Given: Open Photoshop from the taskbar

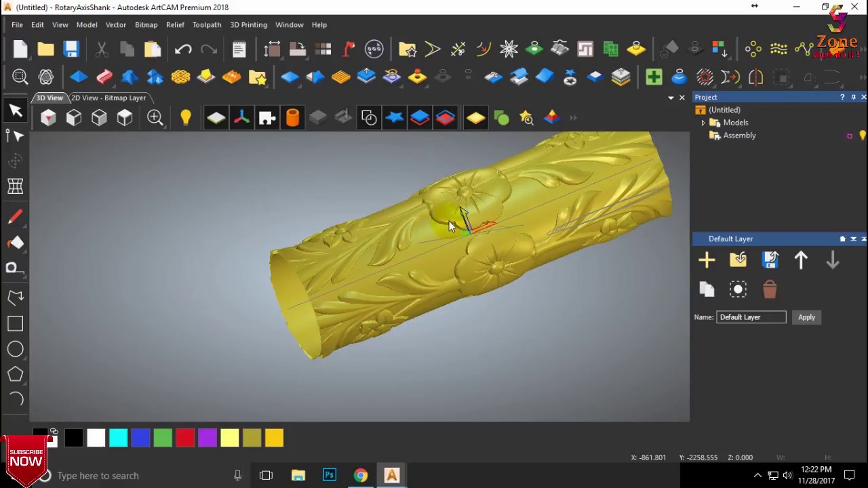Looking at the screenshot, I should pyautogui.click(x=330, y=475).
